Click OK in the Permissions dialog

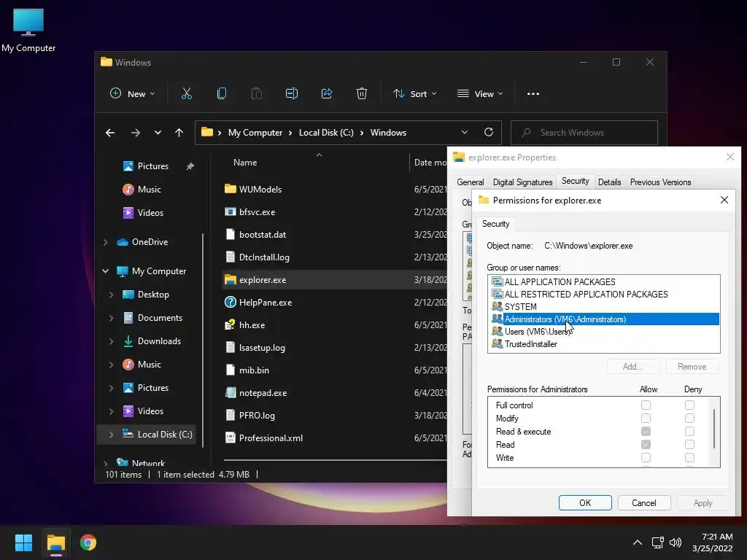click(x=585, y=503)
